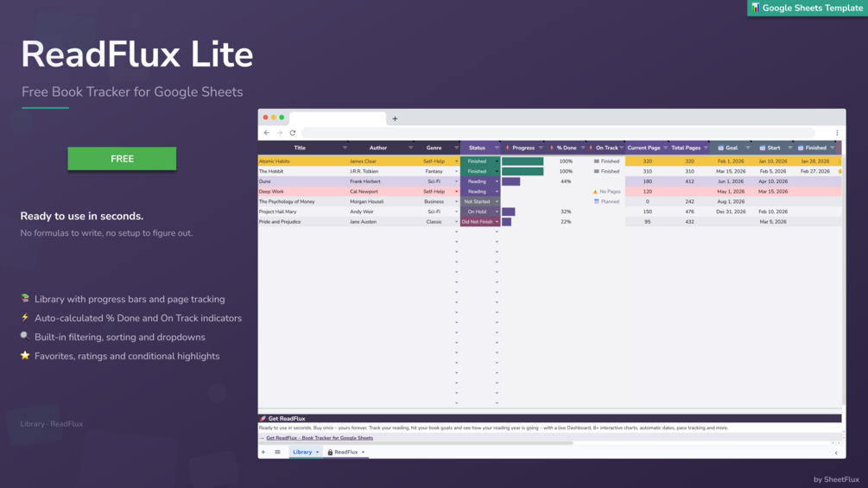Open filter for Status column
Viewport: 868px width, 488px height.
click(x=497, y=148)
